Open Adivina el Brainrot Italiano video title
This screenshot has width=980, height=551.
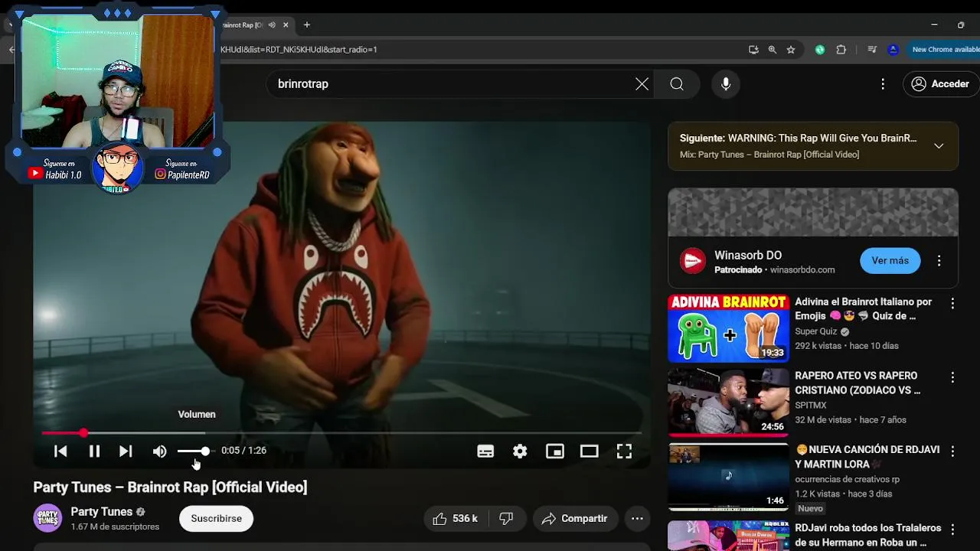863,309
